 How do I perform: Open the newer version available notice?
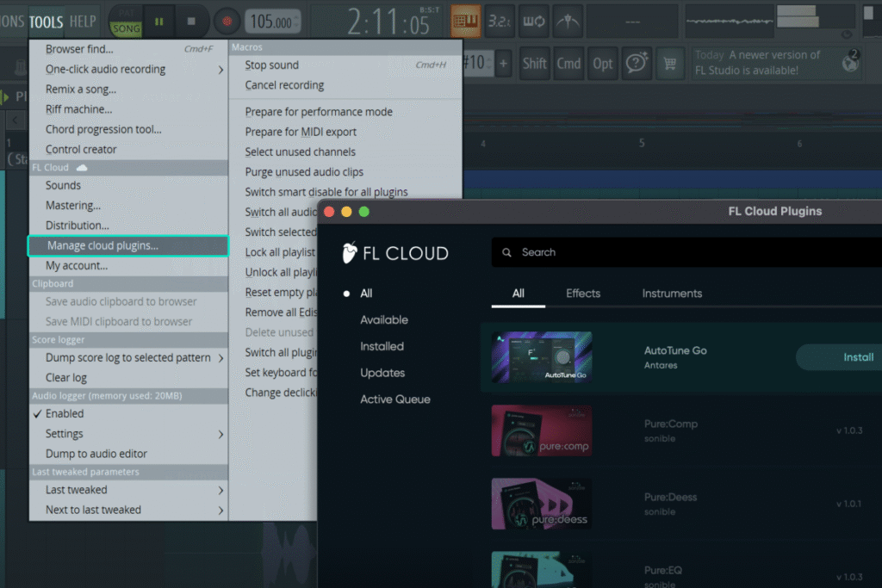tap(757, 62)
